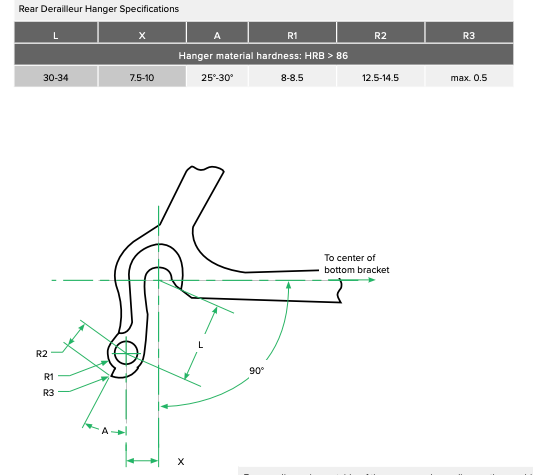Select the A column header
The height and width of the screenshot is (475, 533).
pos(217,33)
